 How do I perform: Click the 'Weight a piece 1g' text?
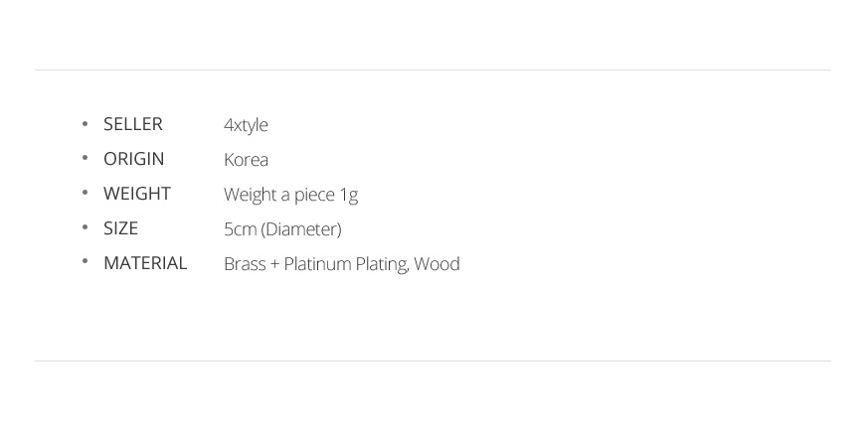(290, 195)
